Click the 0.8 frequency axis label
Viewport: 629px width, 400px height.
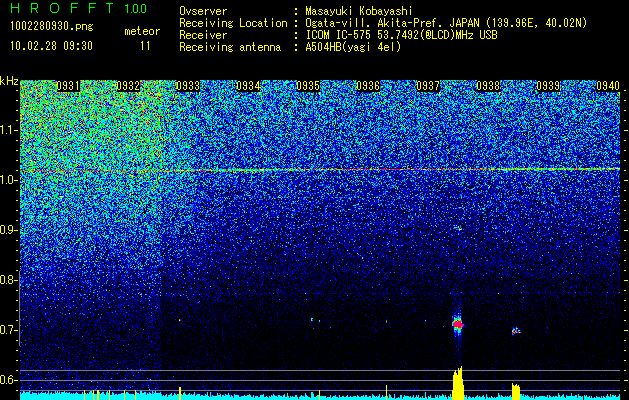8,280
